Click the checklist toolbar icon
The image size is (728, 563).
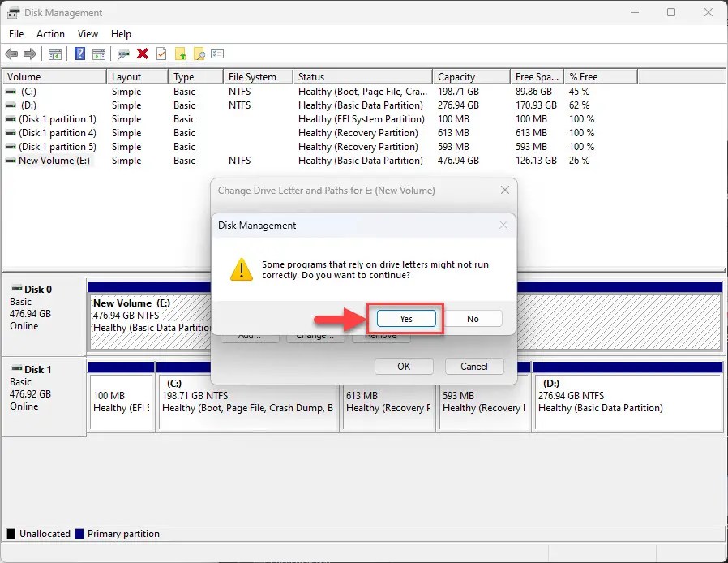tap(161, 54)
